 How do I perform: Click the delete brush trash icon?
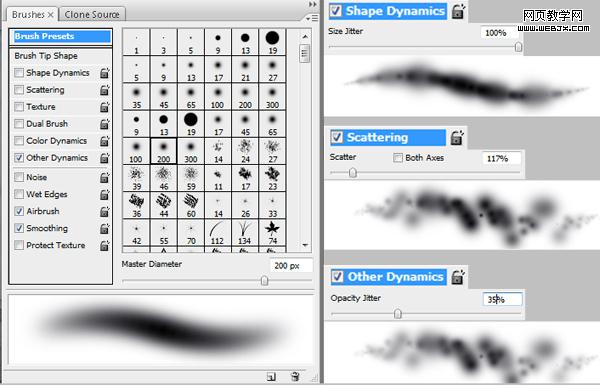(x=295, y=377)
